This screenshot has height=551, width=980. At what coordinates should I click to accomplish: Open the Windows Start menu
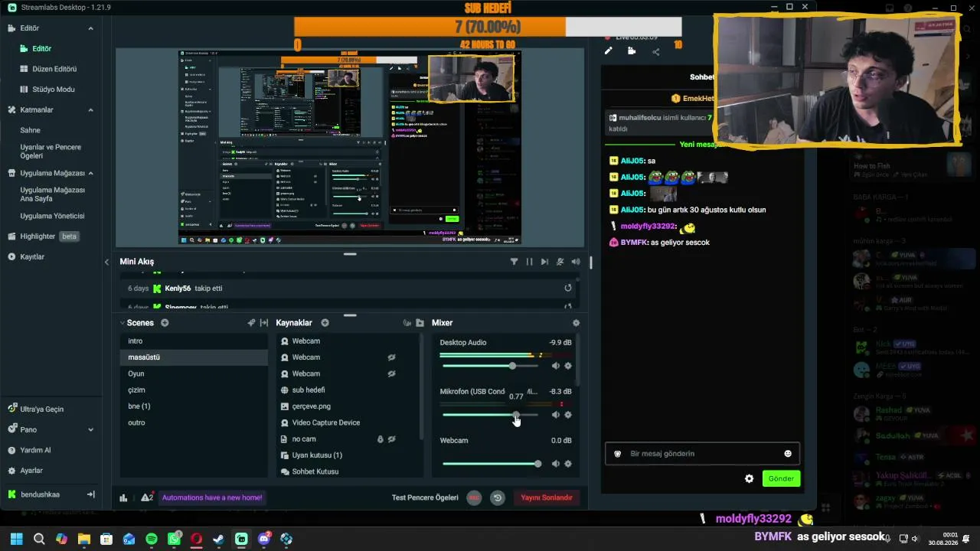(x=16, y=539)
